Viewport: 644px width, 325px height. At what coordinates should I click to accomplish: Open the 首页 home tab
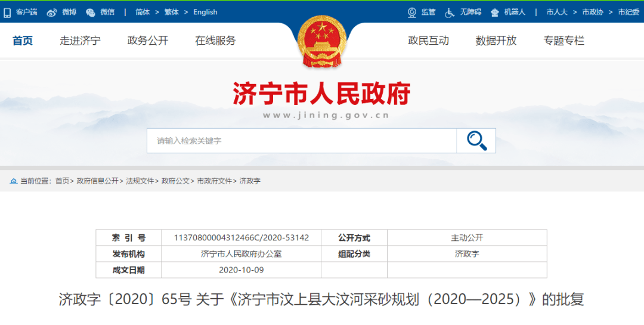23,41
